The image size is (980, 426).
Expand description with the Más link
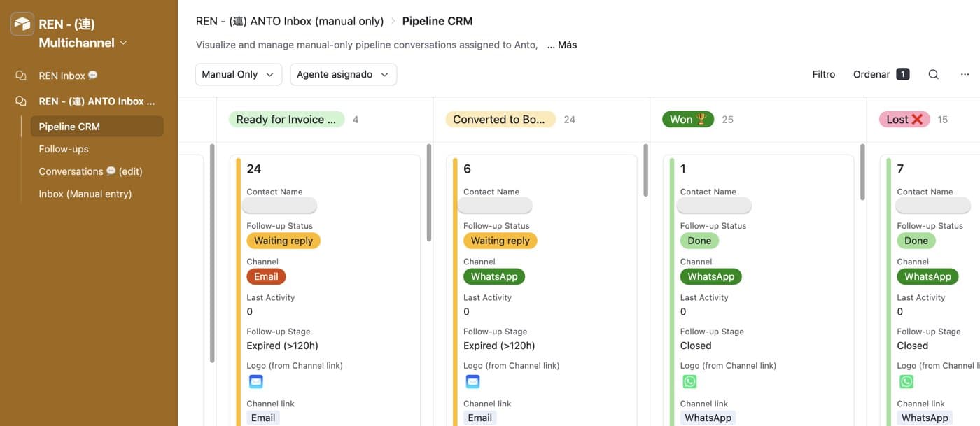tap(562, 45)
